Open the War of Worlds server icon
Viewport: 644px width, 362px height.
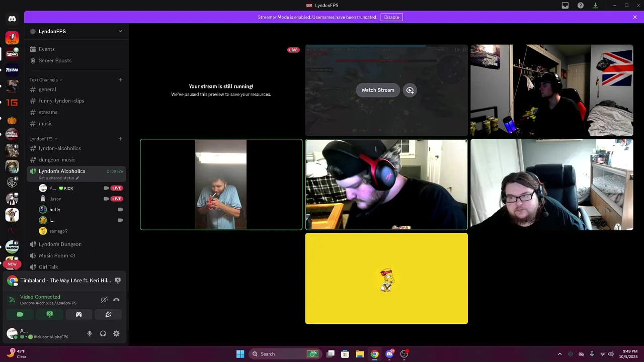[x=12, y=134]
